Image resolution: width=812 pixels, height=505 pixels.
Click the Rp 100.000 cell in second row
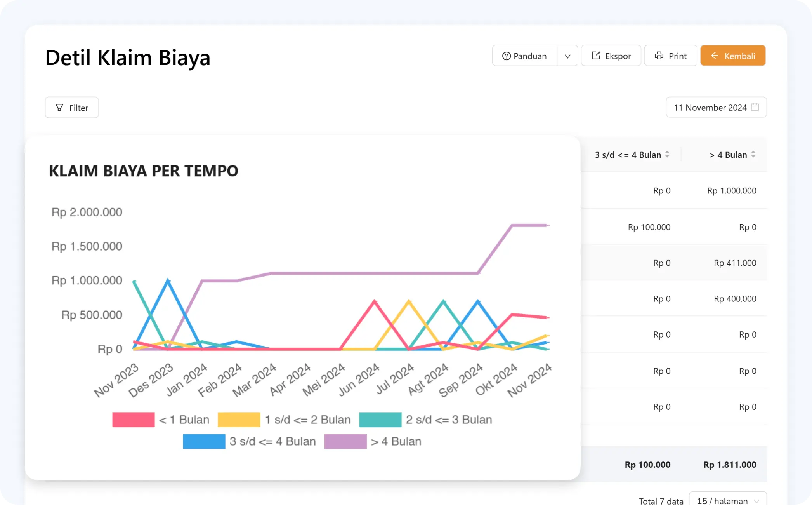pos(649,227)
